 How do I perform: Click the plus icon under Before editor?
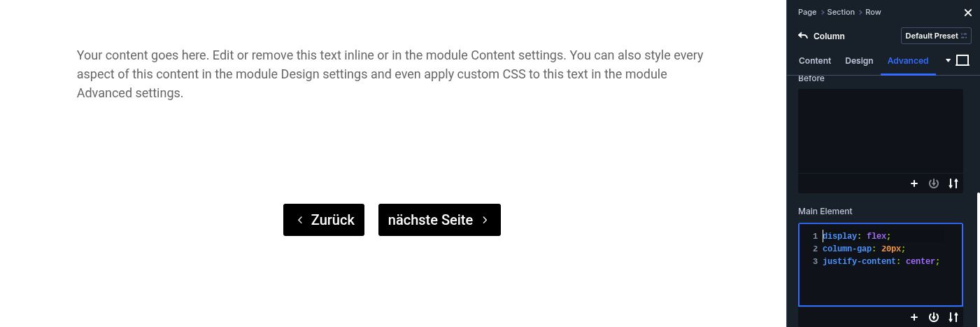click(914, 183)
